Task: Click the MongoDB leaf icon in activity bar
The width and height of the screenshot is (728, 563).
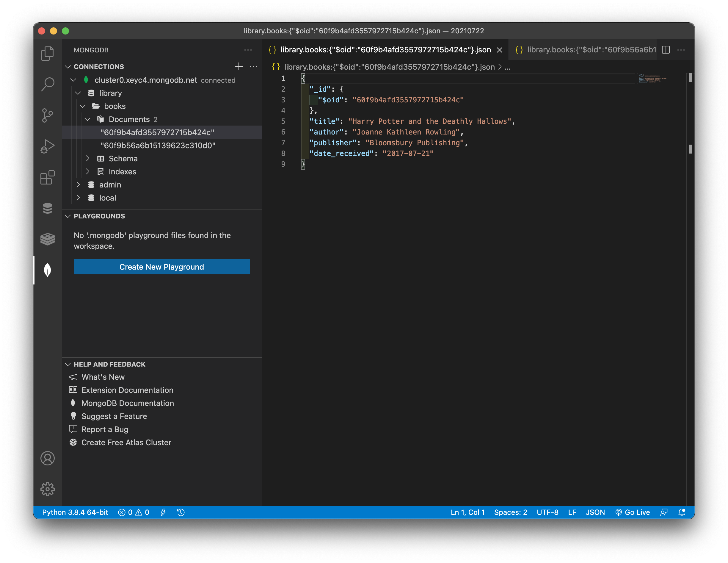Action: 47,270
